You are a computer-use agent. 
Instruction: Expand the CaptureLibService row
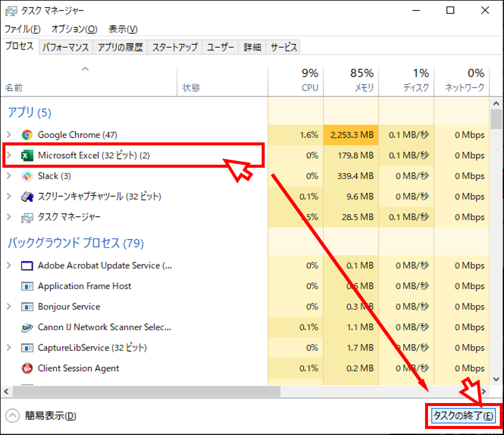(x=9, y=348)
